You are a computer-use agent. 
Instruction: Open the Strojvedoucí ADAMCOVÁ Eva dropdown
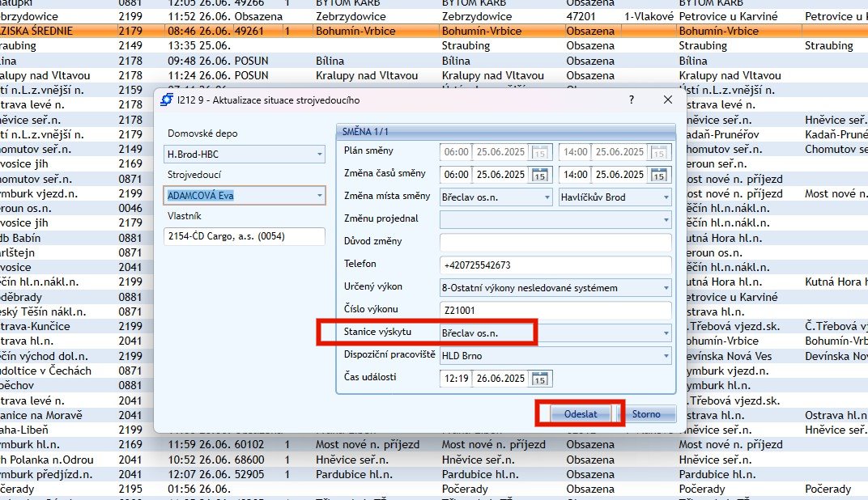coord(320,195)
